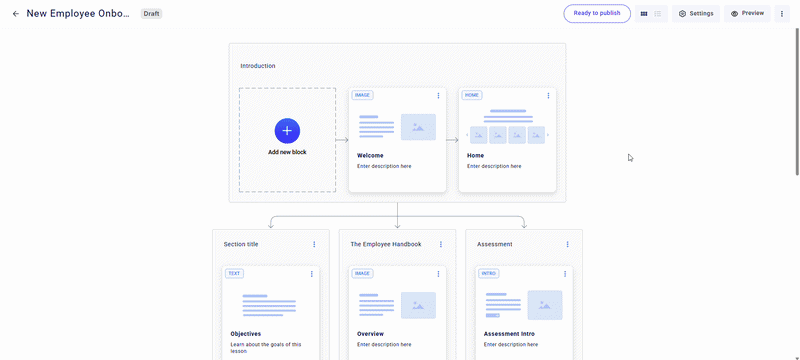Image resolution: width=800 pixels, height=360 pixels.
Task: Select the Home block carousel thumbnail
Action: [508, 127]
